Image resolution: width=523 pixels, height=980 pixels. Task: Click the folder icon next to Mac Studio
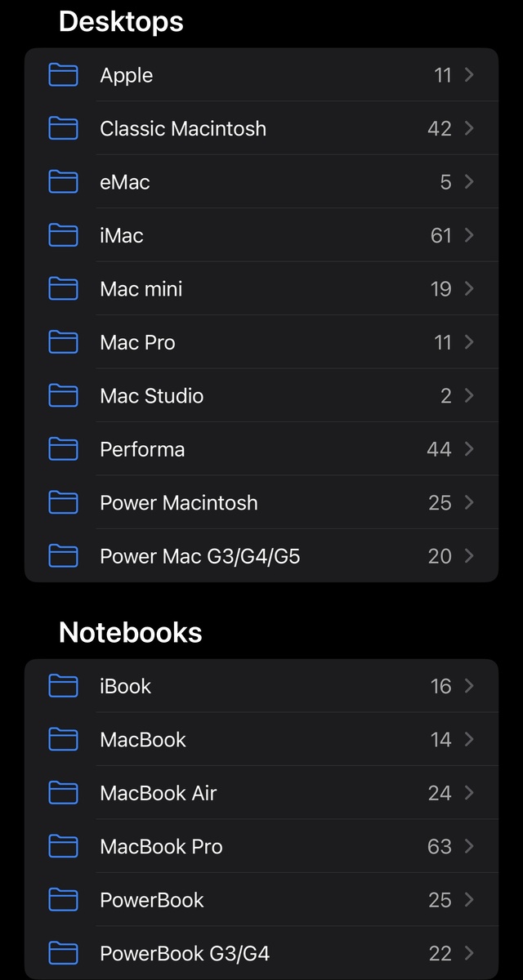tap(63, 395)
